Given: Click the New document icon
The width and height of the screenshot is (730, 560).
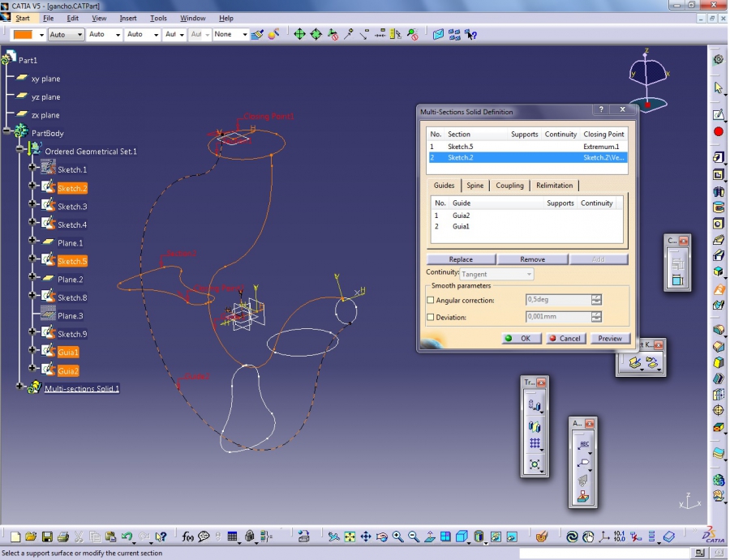Looking at the screenshot, I should click(x=15, y=536).
